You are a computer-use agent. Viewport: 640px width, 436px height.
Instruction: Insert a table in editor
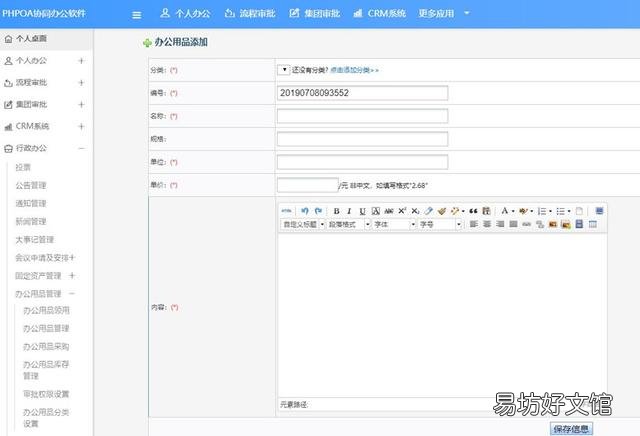click(593, 224)
